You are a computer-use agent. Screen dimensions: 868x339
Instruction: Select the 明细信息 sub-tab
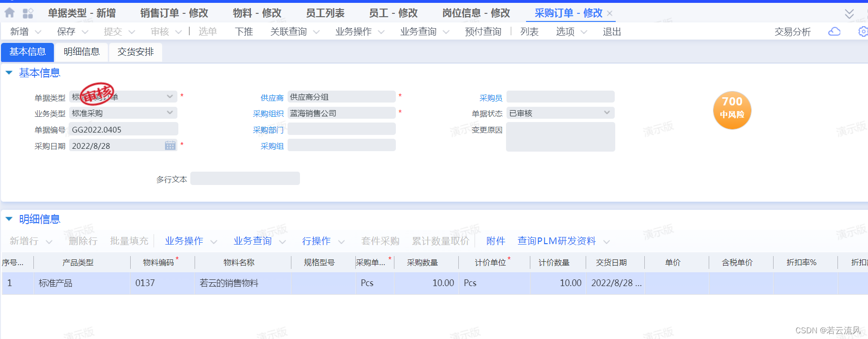[82, 52]
